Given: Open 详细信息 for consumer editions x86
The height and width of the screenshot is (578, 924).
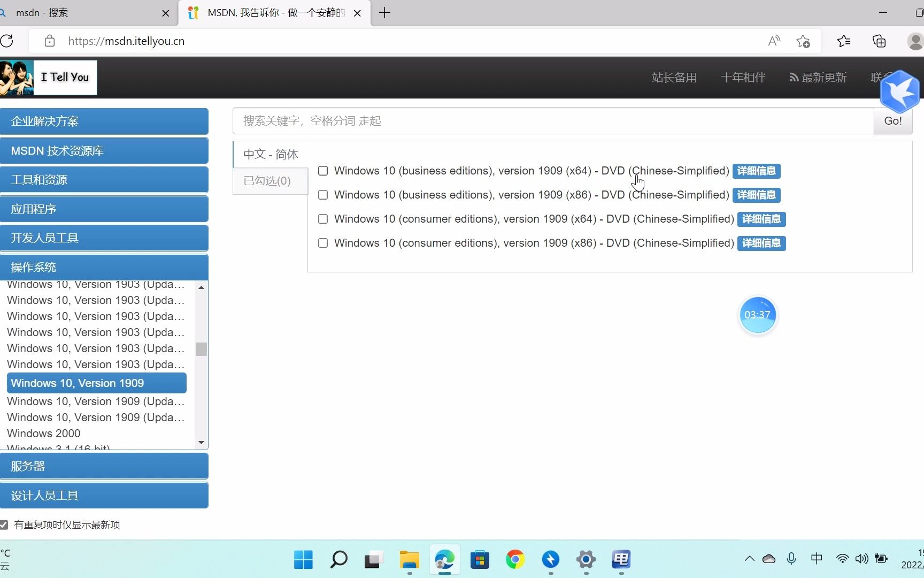Looking at the screenshot, I should [x=761, y=243].
